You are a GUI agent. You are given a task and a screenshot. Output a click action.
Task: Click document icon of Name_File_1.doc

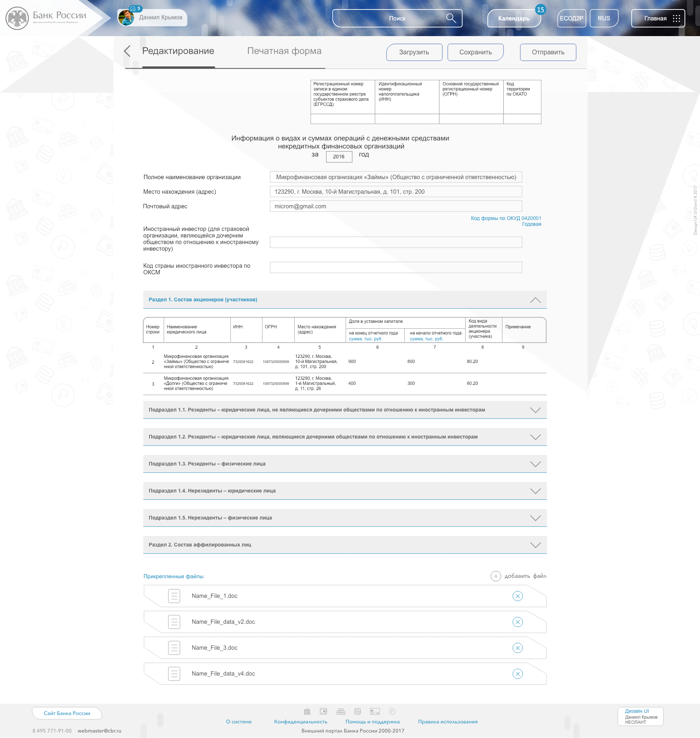pyautogui.click(x=174, y=596)
